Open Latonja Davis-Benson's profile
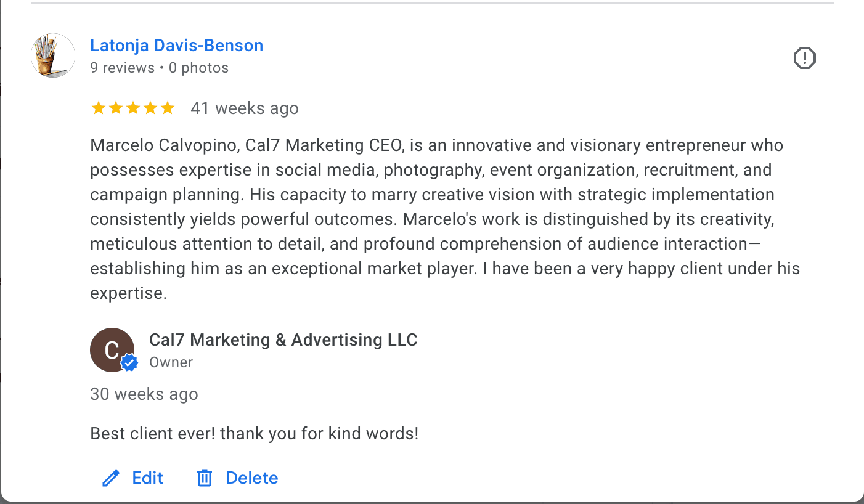This screenshot has height=504, width=864. click(176, 45)
